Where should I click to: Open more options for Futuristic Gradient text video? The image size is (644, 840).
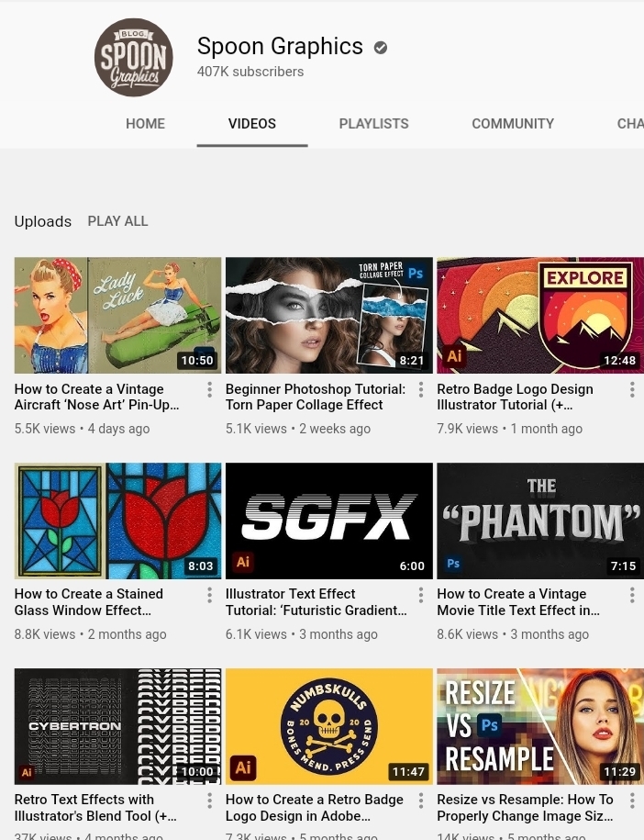point(421,595)
